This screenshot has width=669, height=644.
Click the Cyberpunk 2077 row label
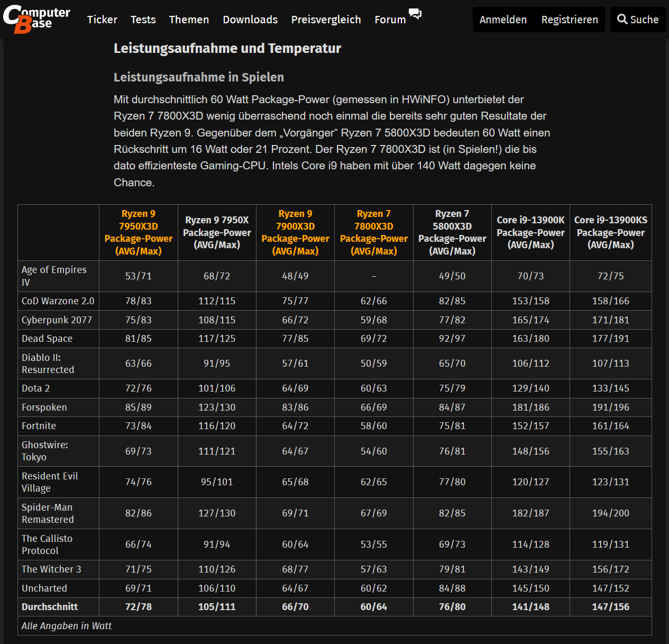point(57,320)
